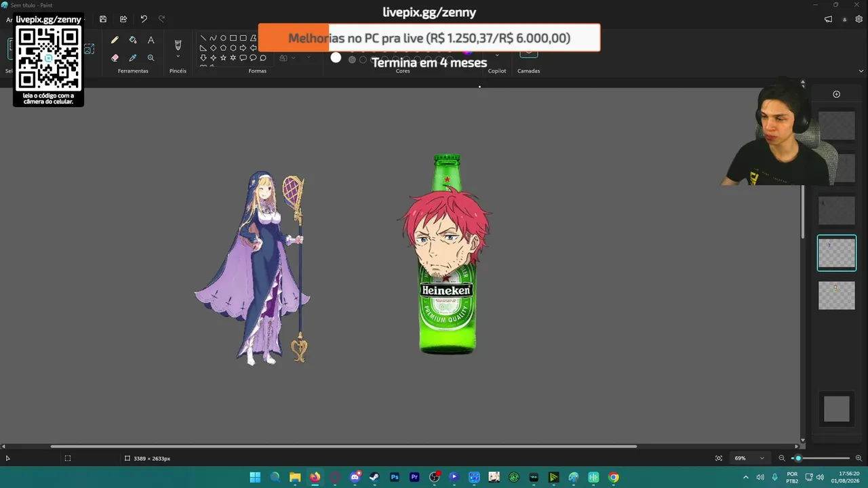This screenshot has height=488, width=868.
Task: Pick the five-point star shape
Action: click(x=223, y=58)
